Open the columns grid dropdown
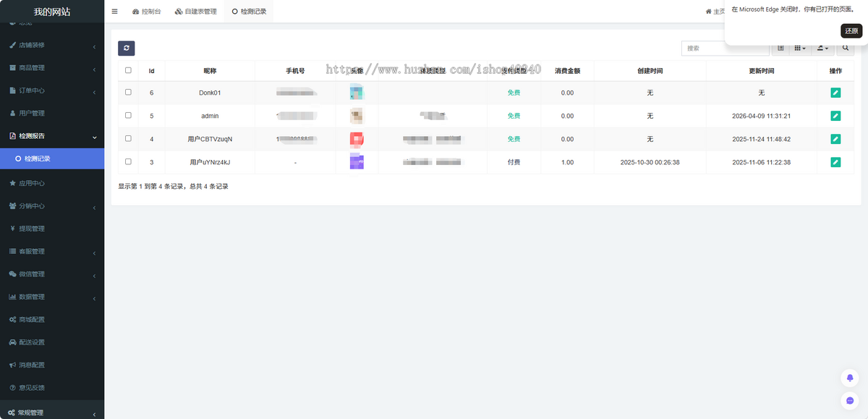This screenshot has height=419, width=868. [x=800, y=48]
